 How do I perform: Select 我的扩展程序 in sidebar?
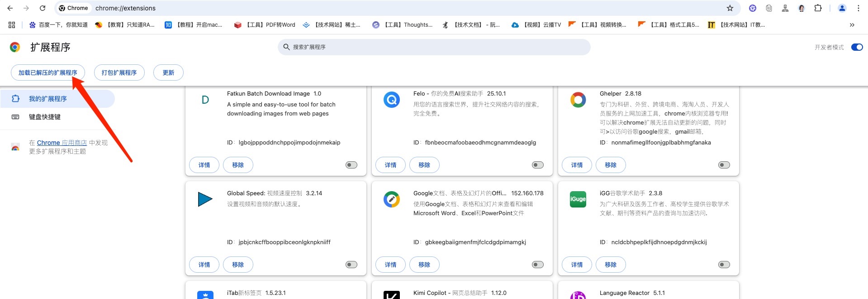(x=57, y=99)
